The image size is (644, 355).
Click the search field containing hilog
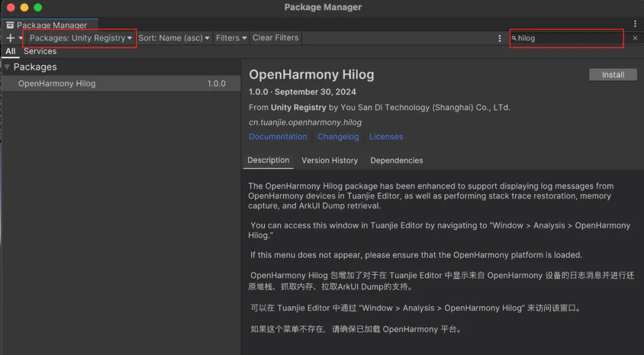566,38
